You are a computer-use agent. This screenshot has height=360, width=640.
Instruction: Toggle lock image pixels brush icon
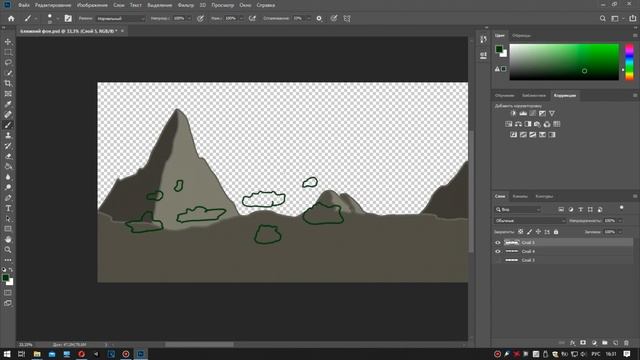(529, 232)
